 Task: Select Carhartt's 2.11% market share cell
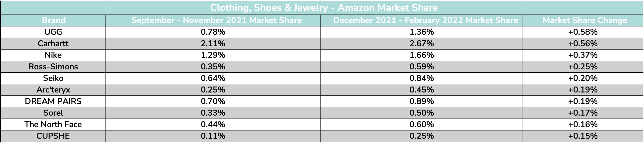(213, 44)
